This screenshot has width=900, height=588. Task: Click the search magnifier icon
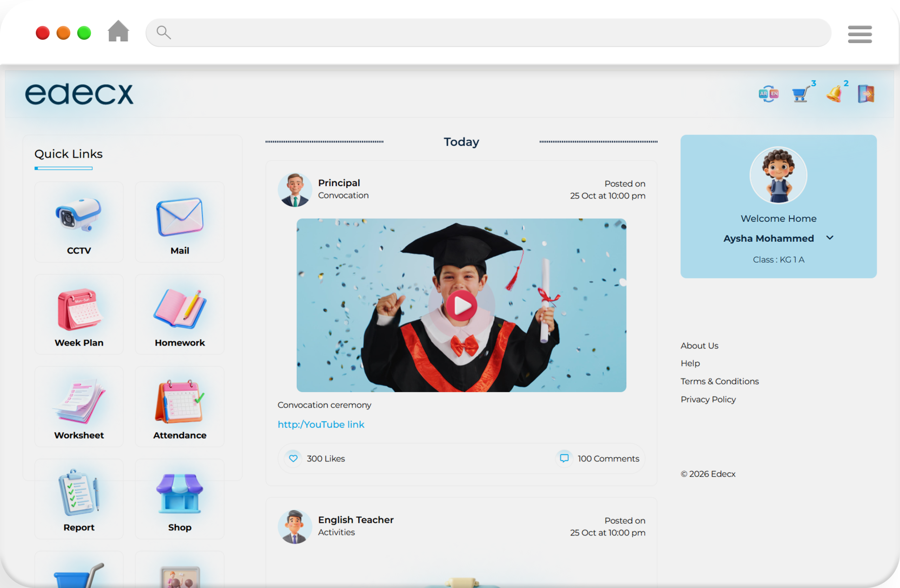tap(164, 33)
